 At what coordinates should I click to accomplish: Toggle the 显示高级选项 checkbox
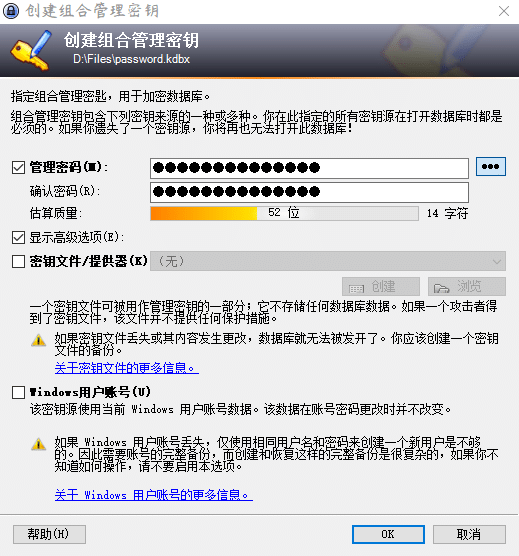(x=18, y=238)
